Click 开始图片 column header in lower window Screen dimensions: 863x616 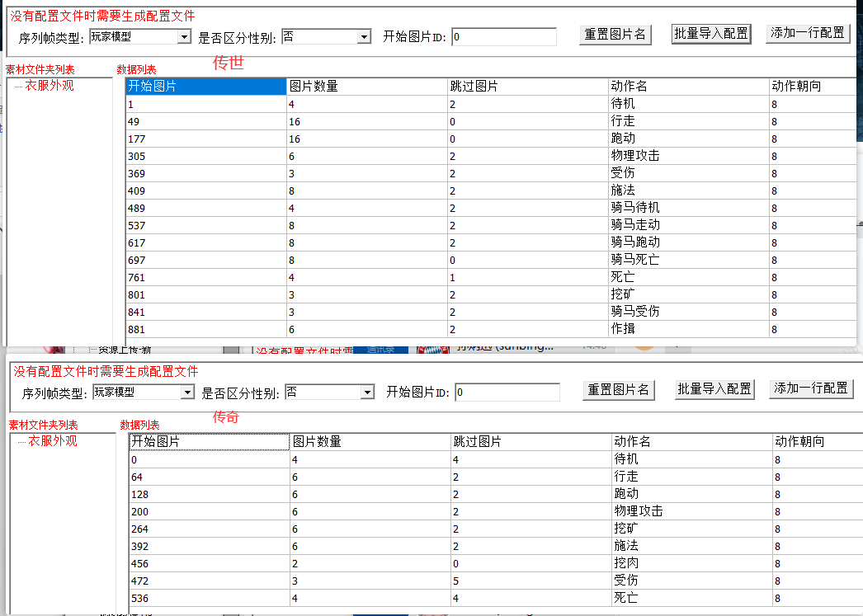point(210,442)
